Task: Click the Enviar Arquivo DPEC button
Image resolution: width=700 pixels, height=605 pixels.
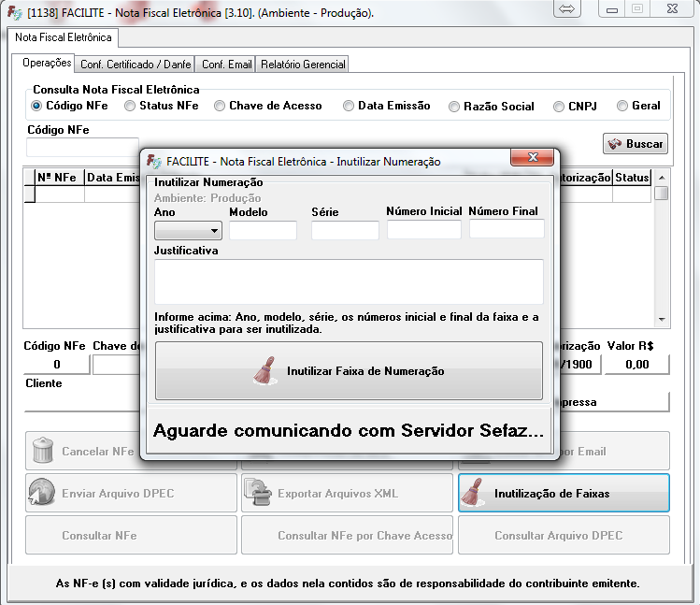Action: [x=131, y=494]
